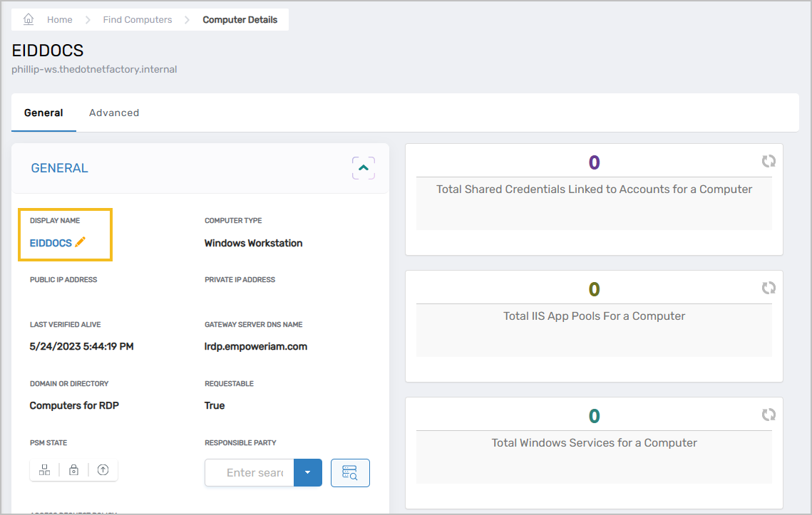This screenshot has height=515, width=812.
Task: Collapse the General section with the chevron
Action: (364, 168)
